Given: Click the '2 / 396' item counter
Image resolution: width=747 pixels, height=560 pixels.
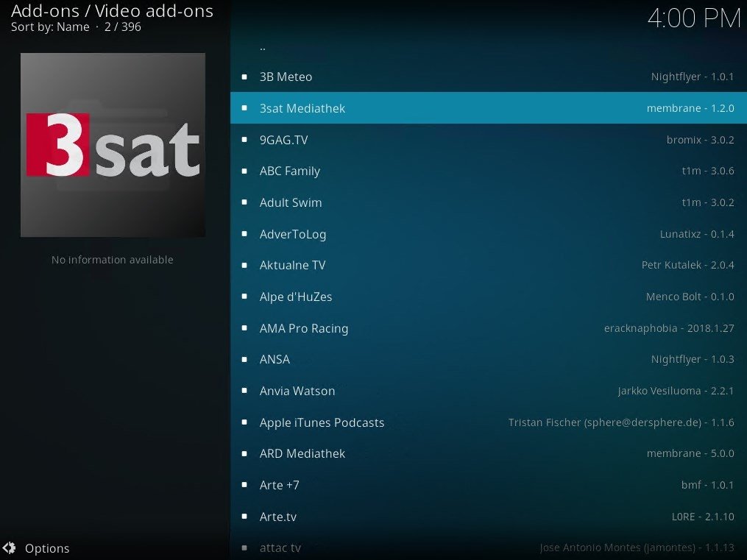Looking at the screenshot, I should (x=123, y=26).
